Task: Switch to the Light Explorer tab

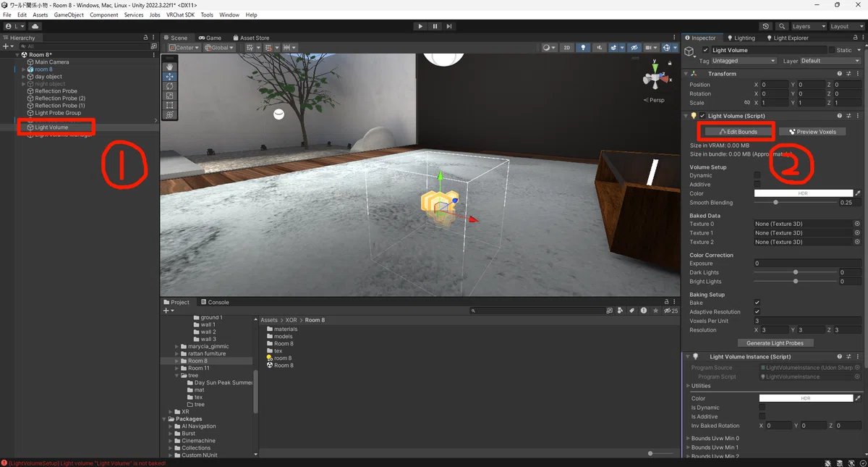Action: [787, 38]
